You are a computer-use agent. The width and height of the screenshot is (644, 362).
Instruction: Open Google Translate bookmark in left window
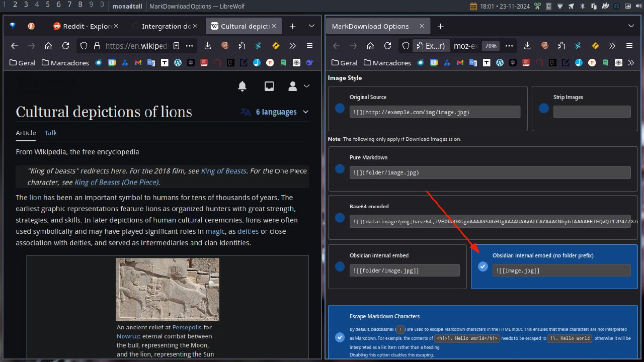pyautogui.click(x=151, y=63)
